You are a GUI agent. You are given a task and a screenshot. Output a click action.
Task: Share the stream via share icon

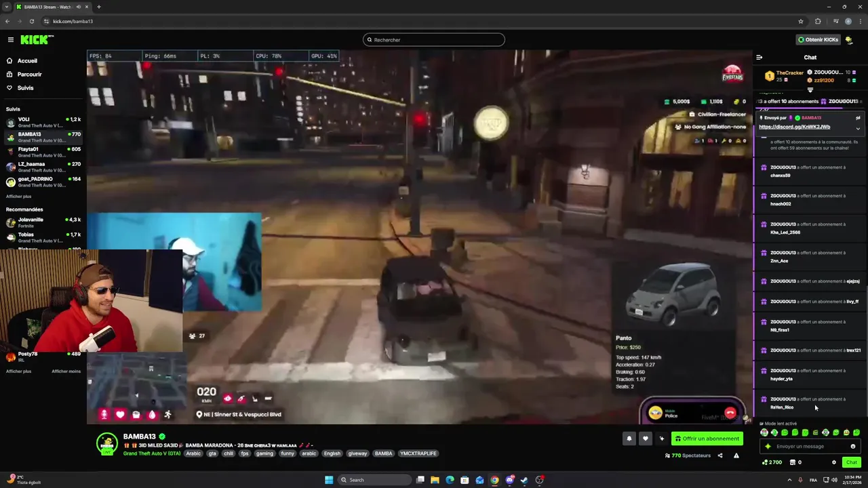720,455
